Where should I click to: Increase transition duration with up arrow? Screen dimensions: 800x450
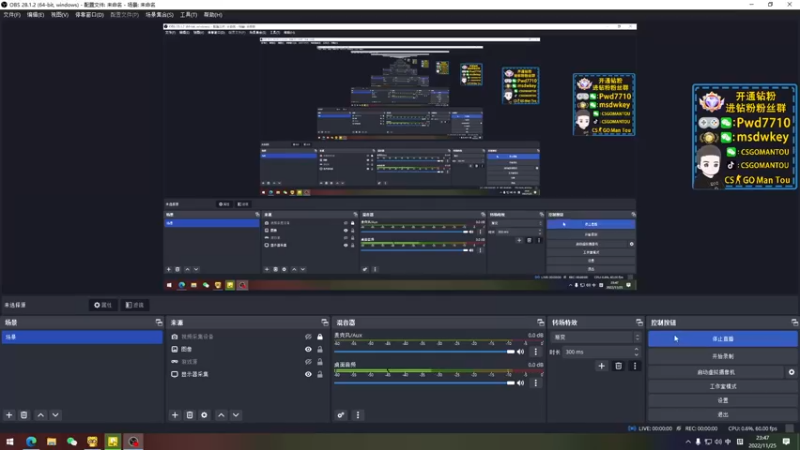click(636, 349)
